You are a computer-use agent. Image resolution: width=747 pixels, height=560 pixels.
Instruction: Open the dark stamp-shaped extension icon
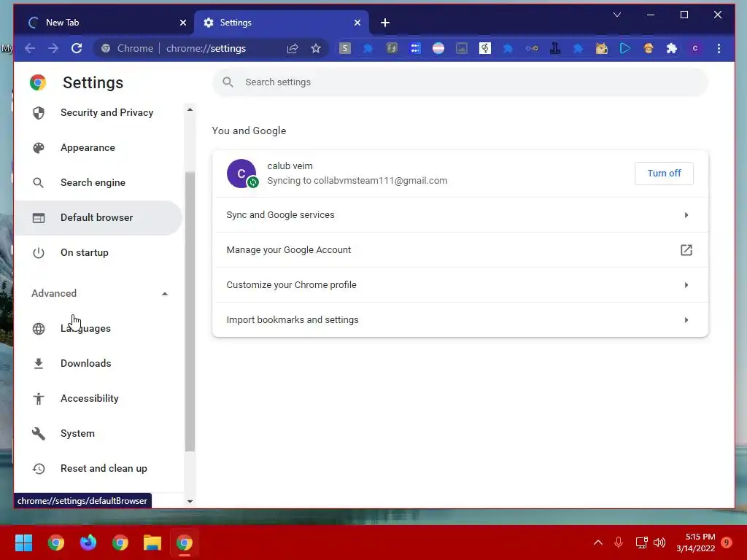555,48
